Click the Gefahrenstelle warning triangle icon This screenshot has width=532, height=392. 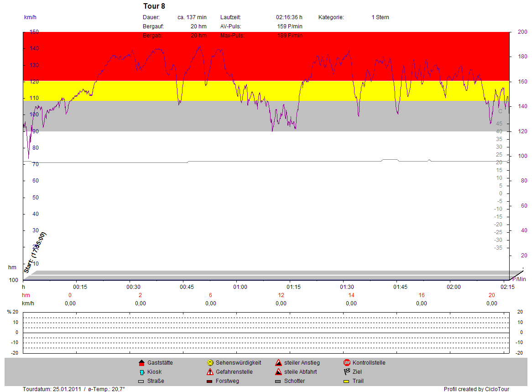click(210, 372)
